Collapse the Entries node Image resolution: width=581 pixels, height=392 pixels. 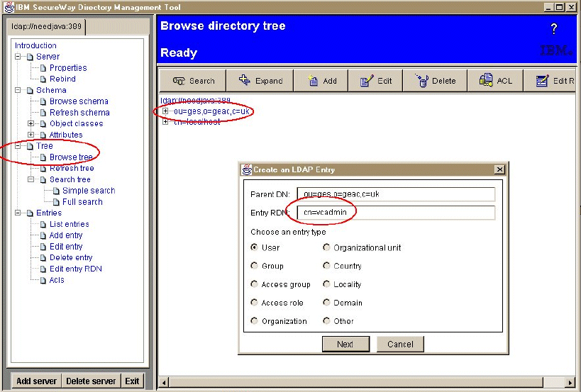[18, 213]
